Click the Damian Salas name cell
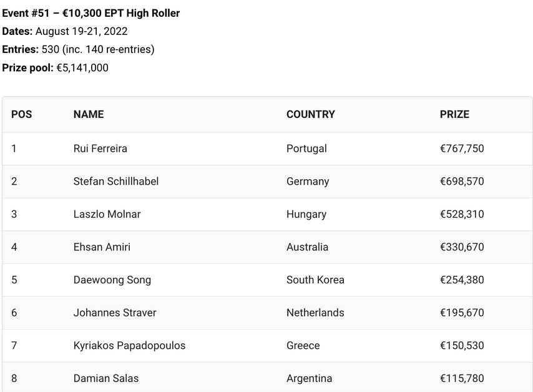Screen dimensions: 533x392 [106, 378]
